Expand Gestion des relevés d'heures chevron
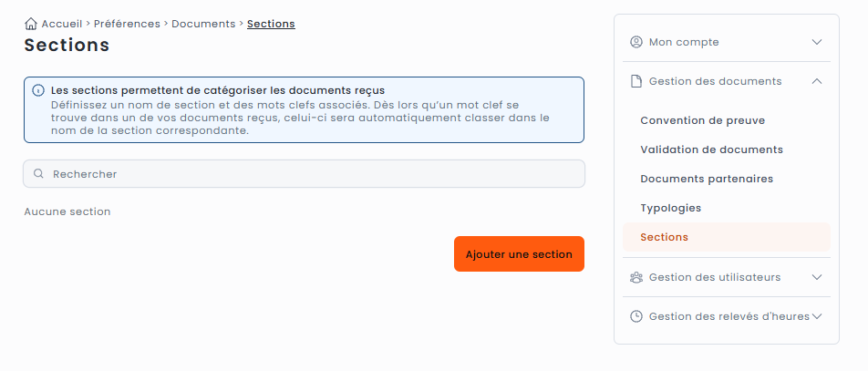Image resolution: width=868 pixels, height=371 pixels. [817, 316]
